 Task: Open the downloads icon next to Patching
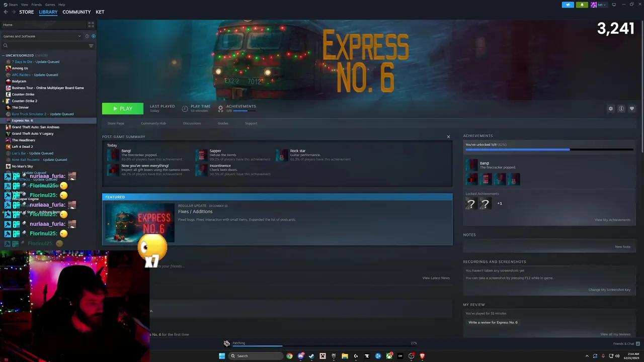pos(227,343)
